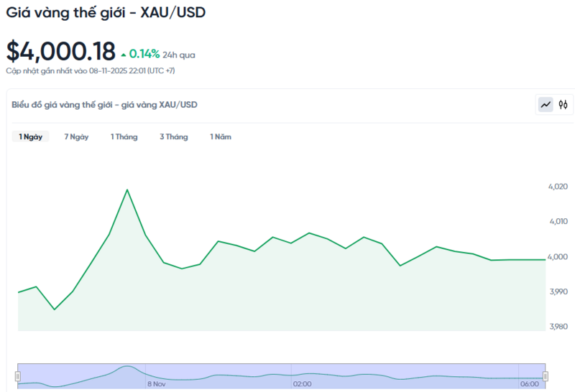Click the lowest dip of the price line

pyautogui.click(x=55, y=309)
